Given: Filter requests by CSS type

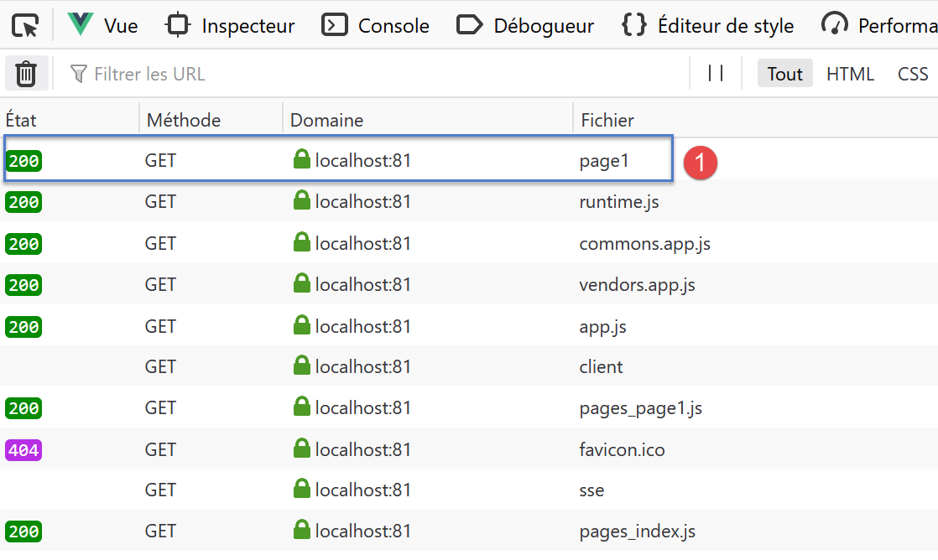Looking at the screenshot, I should (912, 74).
